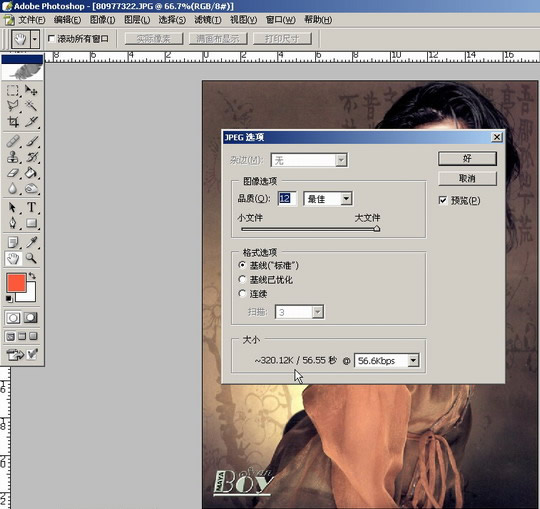540x509 pixels.
Task: Open the 窗口 menu
Action: click(x=281, y=20)
